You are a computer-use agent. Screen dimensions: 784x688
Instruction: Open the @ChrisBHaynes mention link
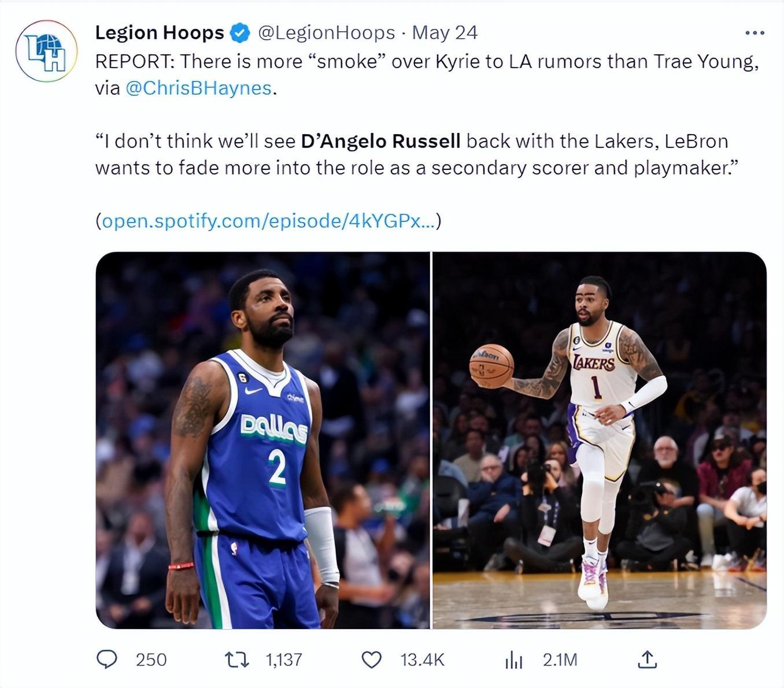click(x=198, y=88)
